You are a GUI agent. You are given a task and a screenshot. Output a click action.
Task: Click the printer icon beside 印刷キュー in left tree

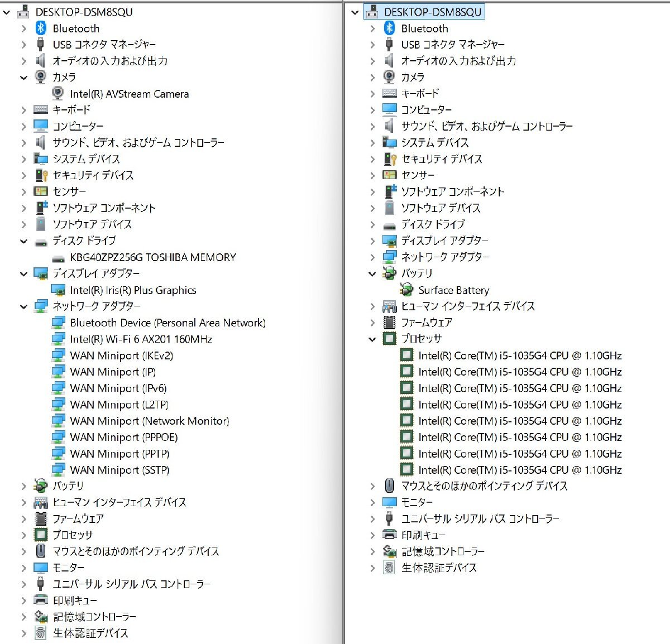[41, 600]
